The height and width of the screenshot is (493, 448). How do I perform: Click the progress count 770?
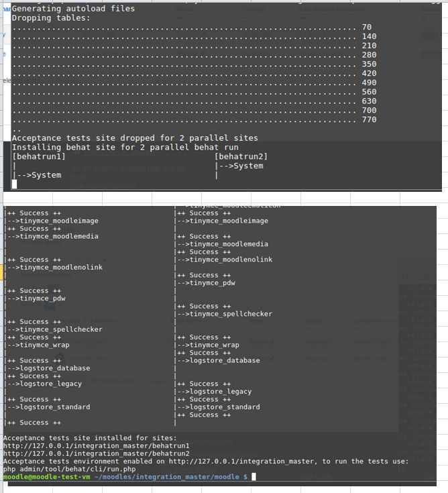pos(369,120)
